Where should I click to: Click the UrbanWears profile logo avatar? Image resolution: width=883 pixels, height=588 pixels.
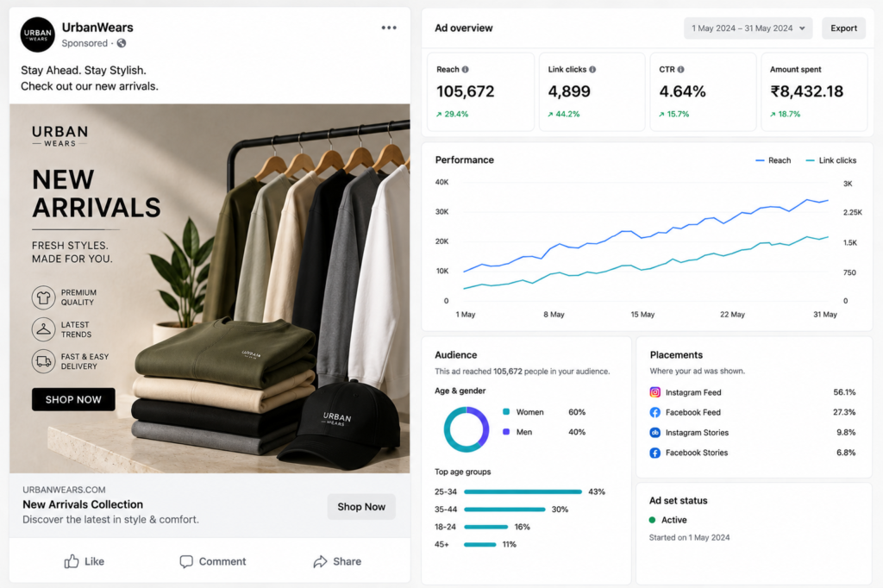(x=38, y=35)
